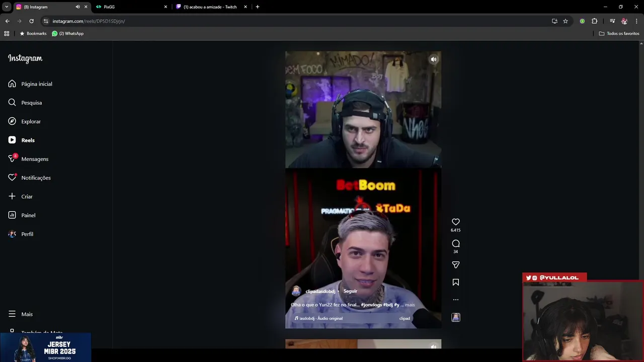This screenshot has width=644, height=362.
Task: Open the media control music icon
Action: 612,21
